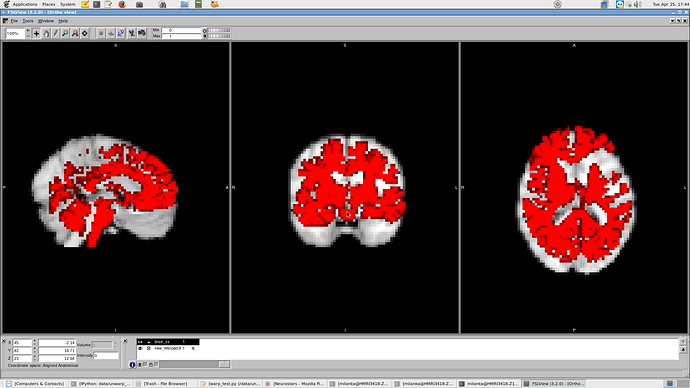Switch to Neurostars Mozilla taskbar window
Screen dimensions: 690x388
pos(294,384)
